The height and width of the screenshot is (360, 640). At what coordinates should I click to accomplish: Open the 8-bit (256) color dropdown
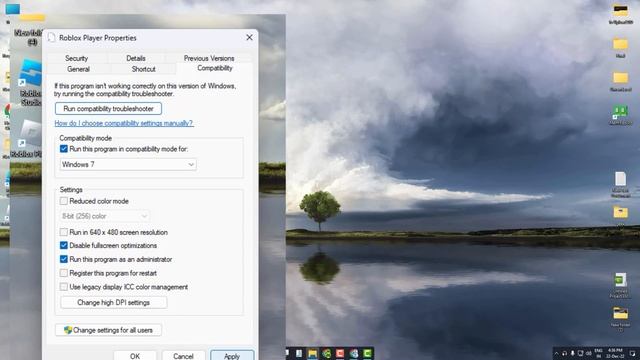tap(104, 216)
